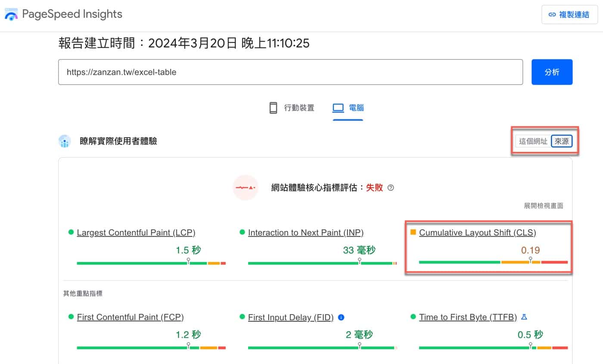This screenshot has height=364, width=603.
Task: Open Time to First Byte (TTFB) link
Action: click(468, 318)
